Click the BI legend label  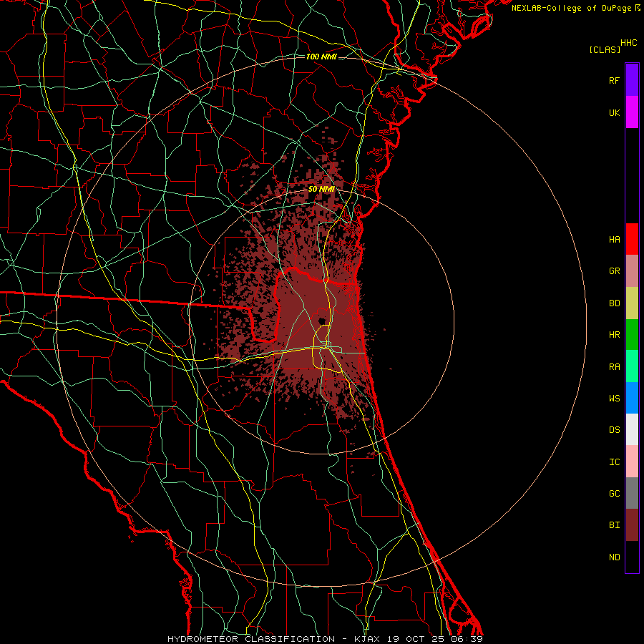tap(615, 525)
